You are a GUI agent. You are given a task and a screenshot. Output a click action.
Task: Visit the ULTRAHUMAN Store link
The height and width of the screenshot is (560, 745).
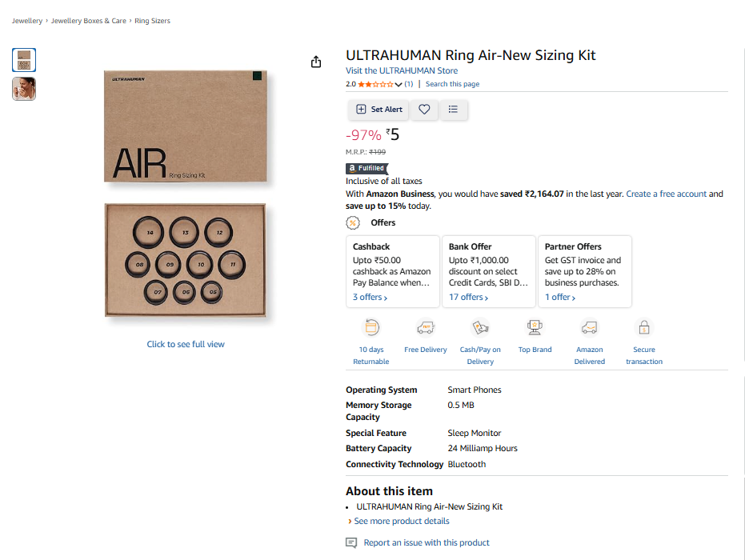click(402, 70)
